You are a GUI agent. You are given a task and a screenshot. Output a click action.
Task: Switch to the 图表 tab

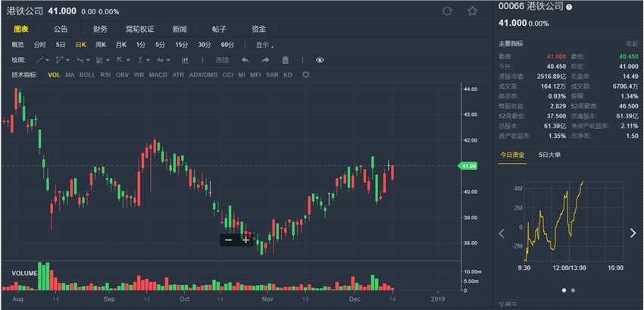[20, 30]
